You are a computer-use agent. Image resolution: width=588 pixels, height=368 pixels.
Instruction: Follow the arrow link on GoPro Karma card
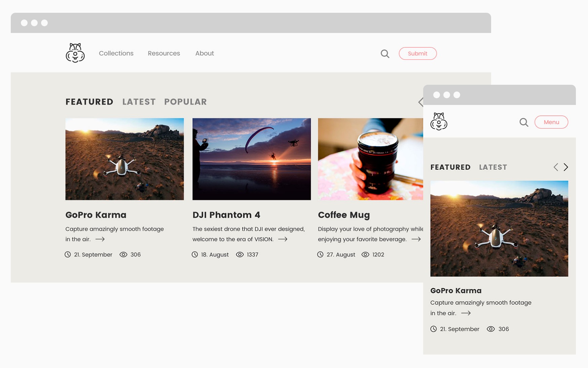pos(100,239)
